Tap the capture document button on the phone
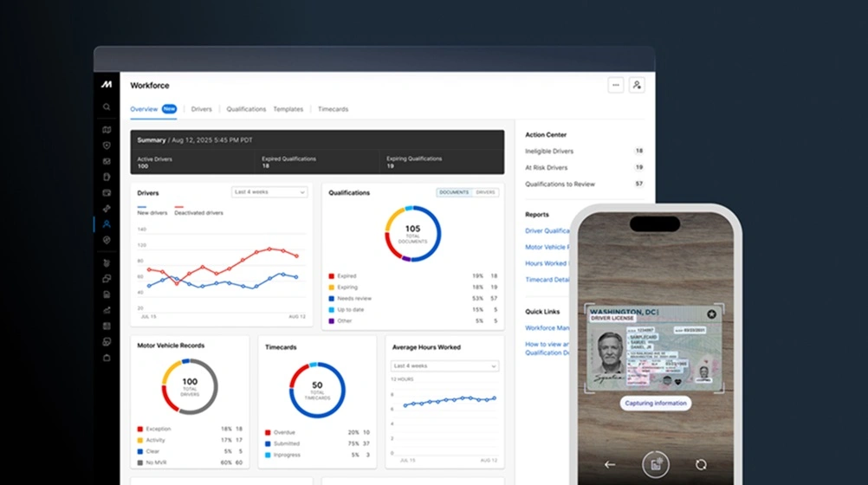The width and height of the screenshot is (868, 485). (656, 464)
